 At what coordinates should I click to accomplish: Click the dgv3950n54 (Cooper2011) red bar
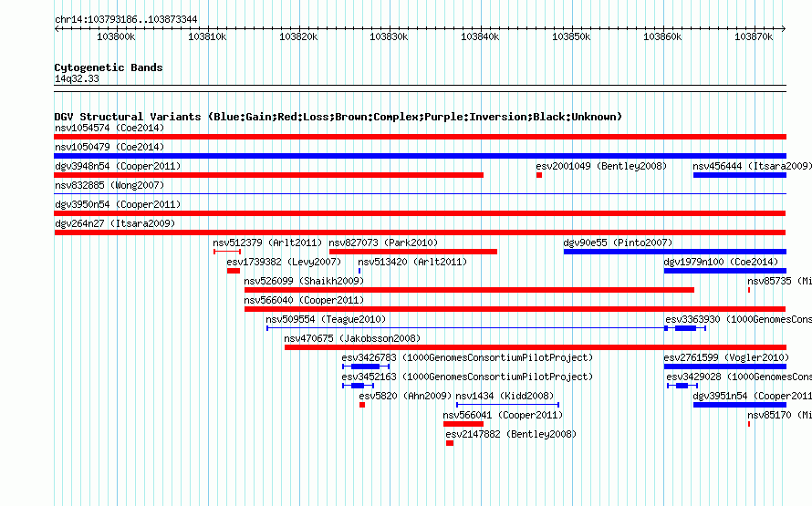point(420,213)
